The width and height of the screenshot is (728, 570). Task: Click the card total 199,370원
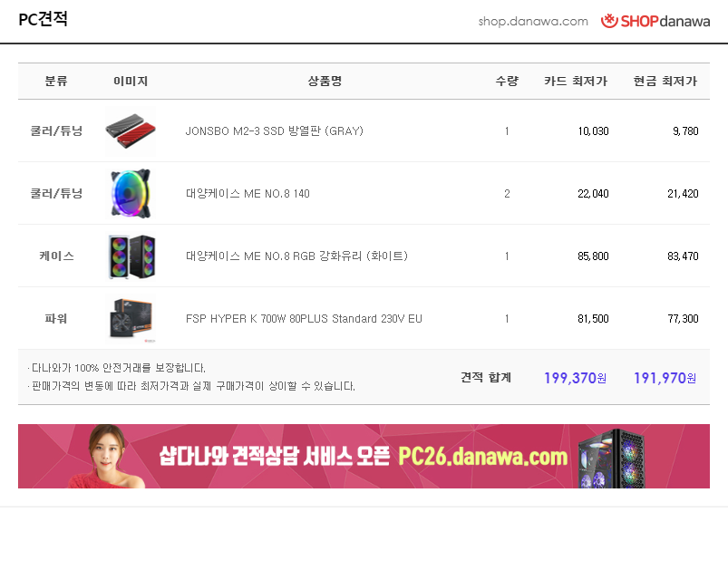pyautogui.click(x=575, y=378)
